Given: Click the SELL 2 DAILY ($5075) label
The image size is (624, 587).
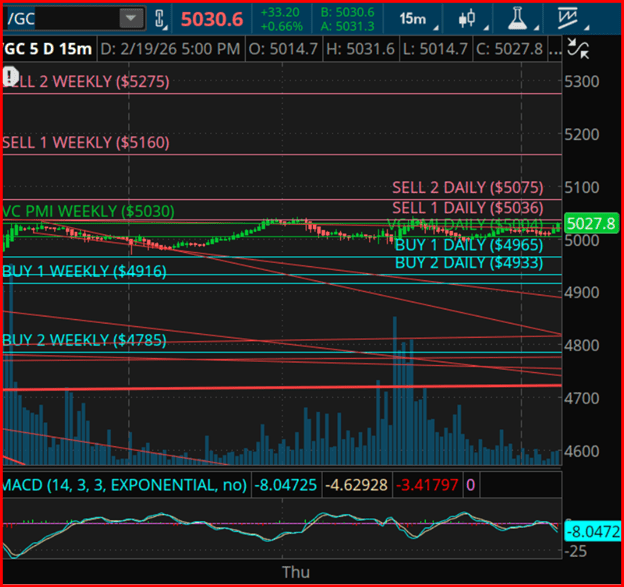Looking at the screenshot, I should click(467, 187).
